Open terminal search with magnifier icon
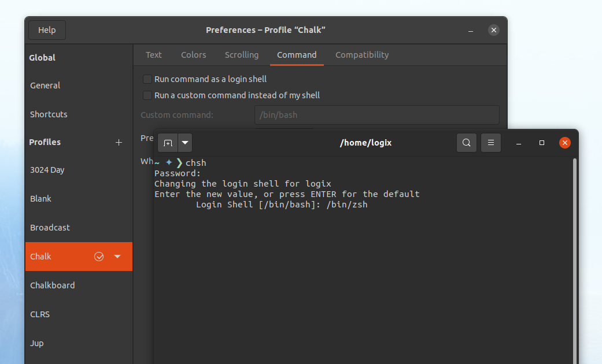The width and height of the screenshot is (602, 364). click(467, 143)
